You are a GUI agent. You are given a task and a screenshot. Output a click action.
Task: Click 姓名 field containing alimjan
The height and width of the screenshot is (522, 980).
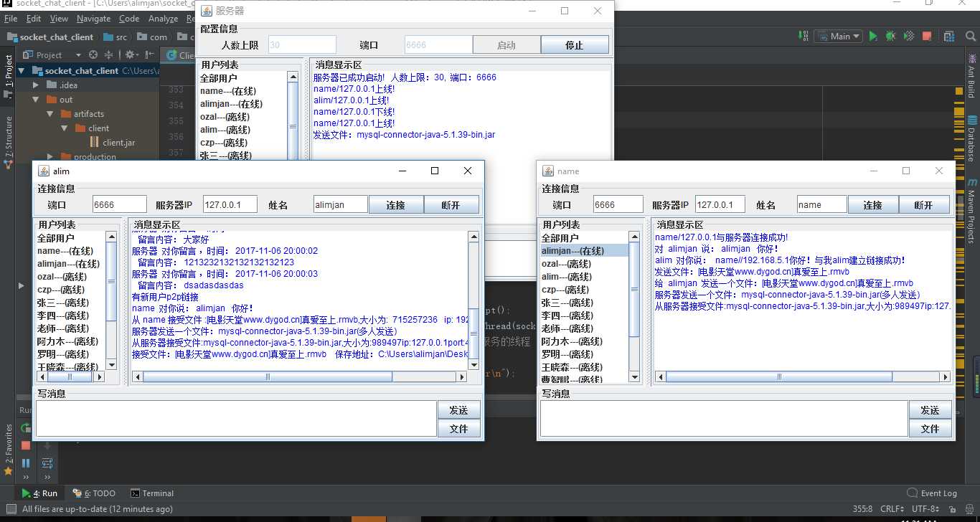click(x=340, y=204)
